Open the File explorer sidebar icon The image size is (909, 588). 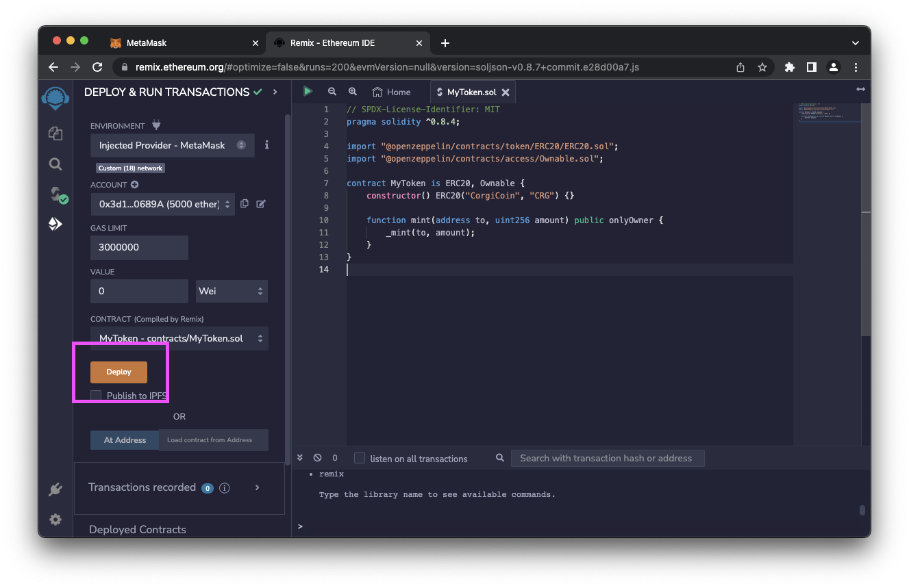[55, 133]
